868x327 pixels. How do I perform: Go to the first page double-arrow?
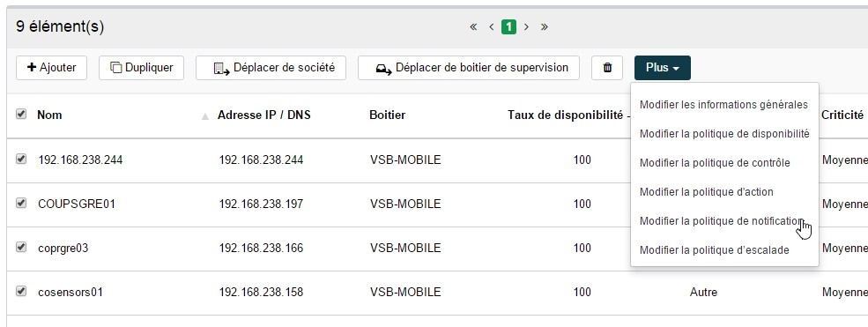[473, 26]
